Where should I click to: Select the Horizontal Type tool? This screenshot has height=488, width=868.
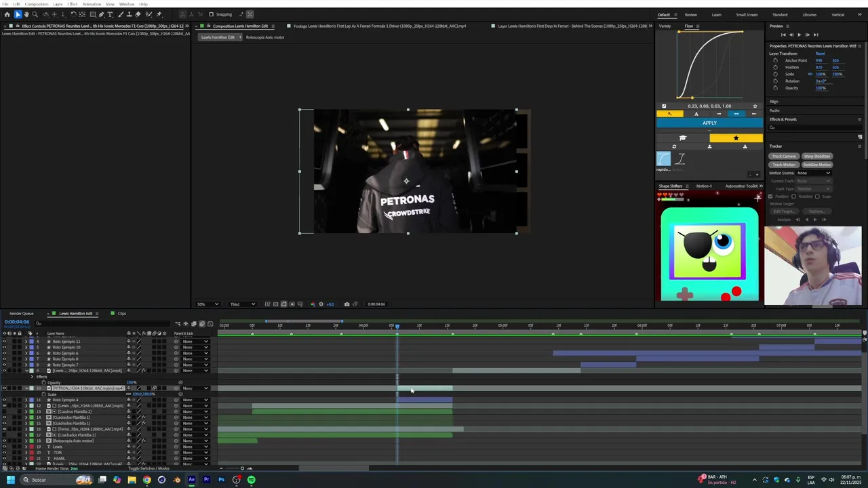pos(111,14)
